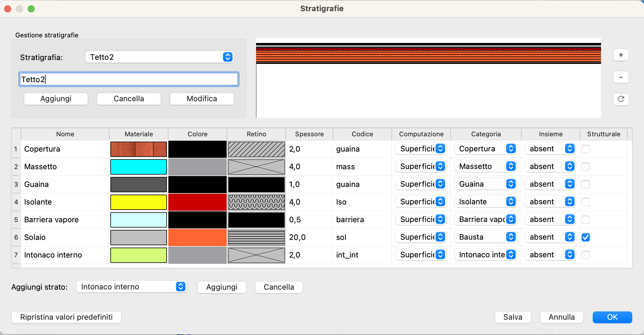The image size is (644, 335).
Task: Enable Strutturale for the Copertura row
Action: pyautogui.click(x=586, y=149)
